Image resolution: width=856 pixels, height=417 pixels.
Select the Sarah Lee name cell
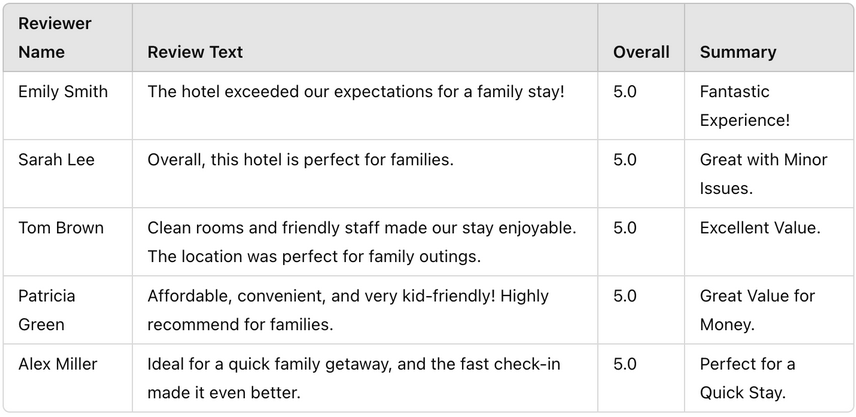click(x=68, y=174)
